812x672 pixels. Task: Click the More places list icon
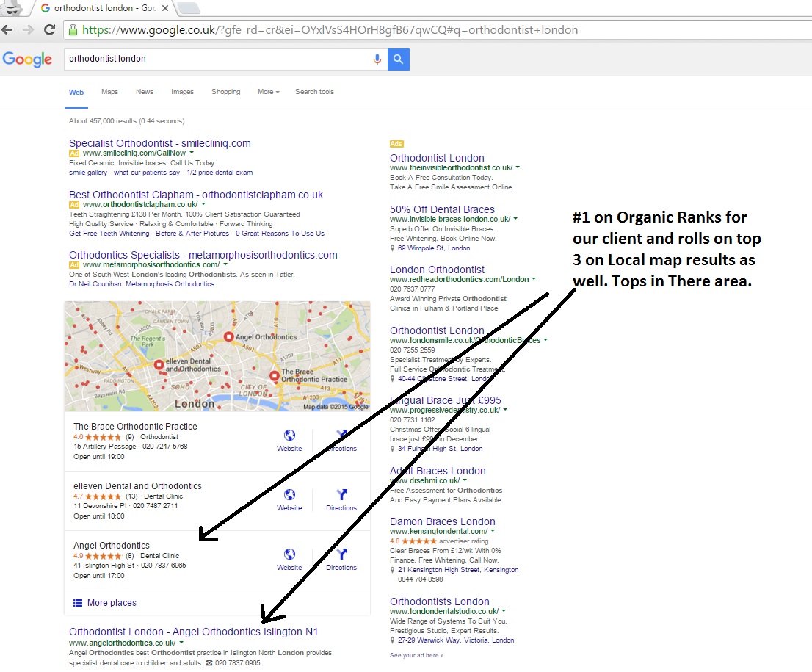78,602
